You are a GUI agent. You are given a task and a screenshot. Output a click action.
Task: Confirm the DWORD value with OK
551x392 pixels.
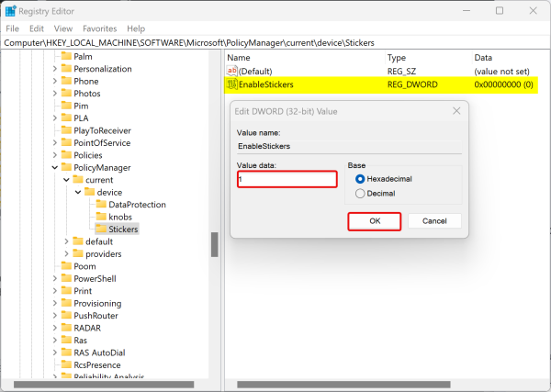[374, 221]
